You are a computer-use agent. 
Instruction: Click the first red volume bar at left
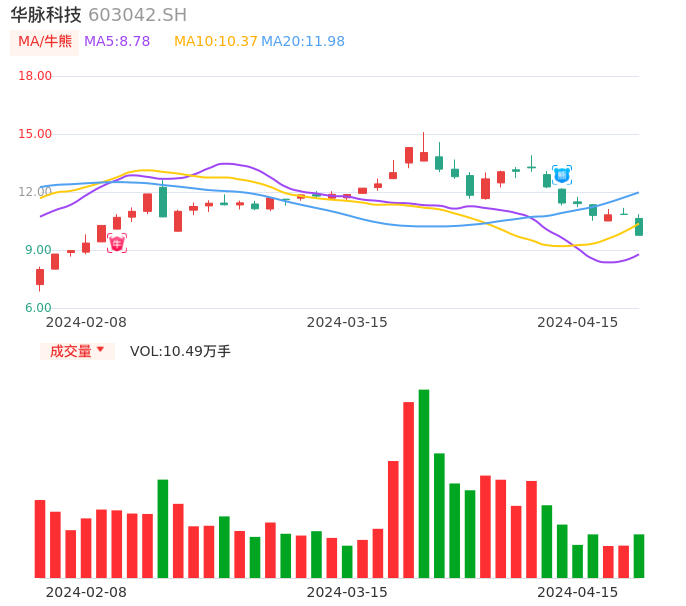(x=40, y=539)
